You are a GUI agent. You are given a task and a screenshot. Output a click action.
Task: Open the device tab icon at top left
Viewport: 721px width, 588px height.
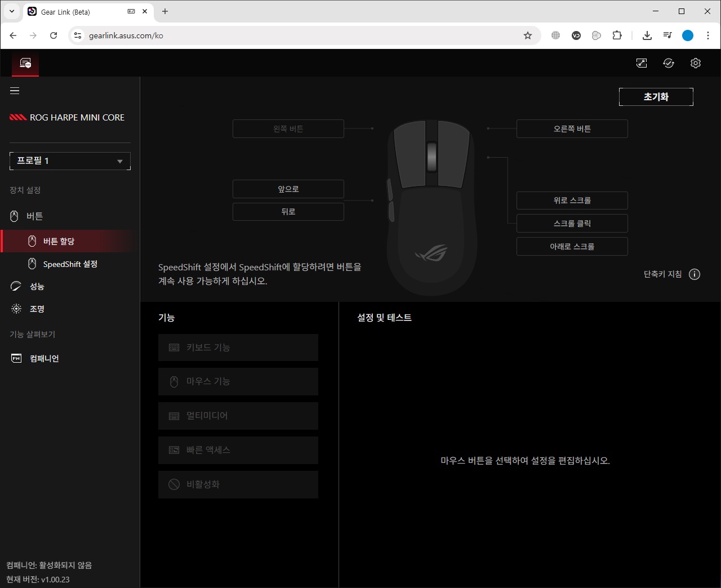25,63
